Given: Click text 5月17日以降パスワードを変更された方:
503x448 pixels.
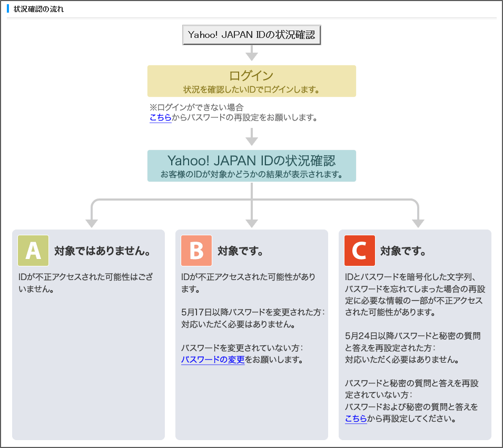Looking at the screenshot, I should [x=253, y=312].
